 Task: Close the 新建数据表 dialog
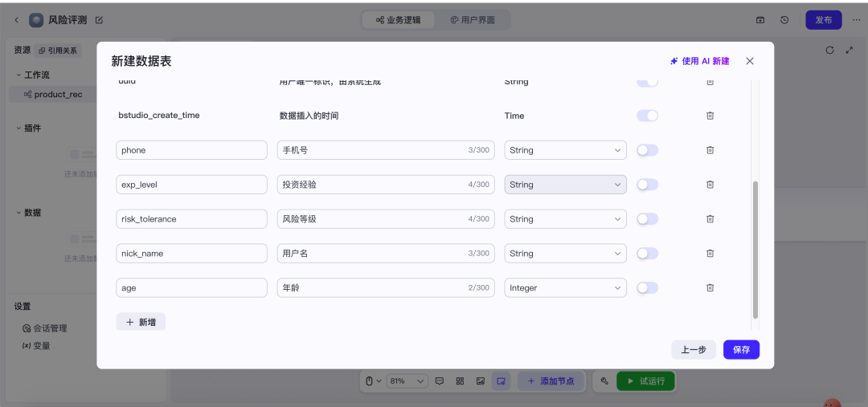click(750, 61)
